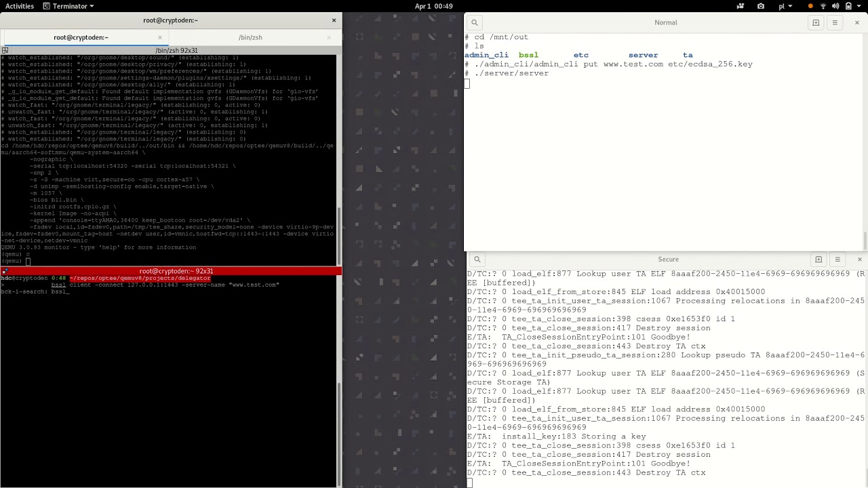The height and width of the screenshot is (488, 868).
Task: Expand the system menu arrow in the top bar
Action: [859, 6]
